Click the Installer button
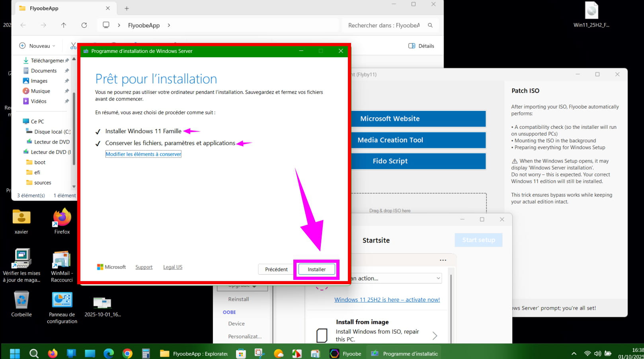This screenshot has width=644, height=359. [316, 270]
